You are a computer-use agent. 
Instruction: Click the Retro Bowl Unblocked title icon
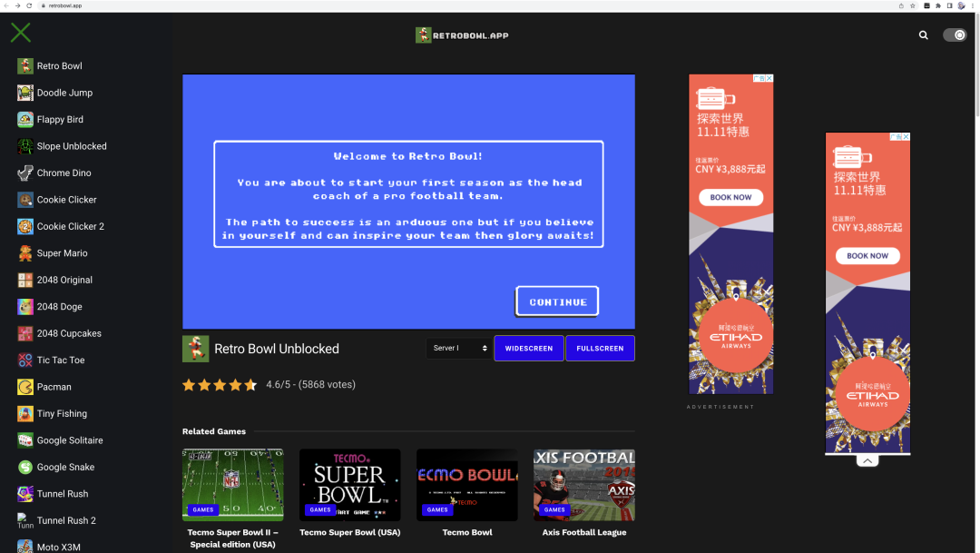[x=196, y=349]
